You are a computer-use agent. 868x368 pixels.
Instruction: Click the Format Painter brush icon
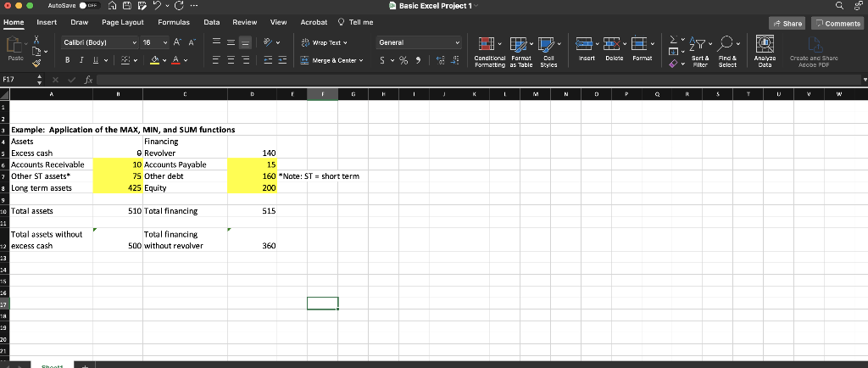36,64
